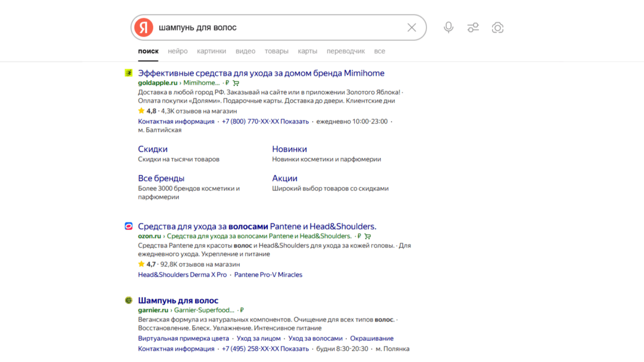This screenshot has width=644, height=362.
Task: Click rating star of goldapple result
Action: point(141,111)
